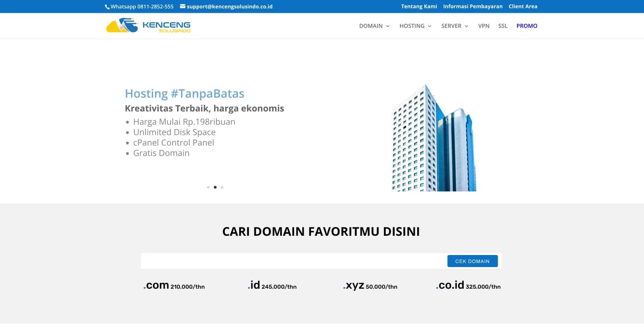Go to Informasi Pembayaran
Screen dimensions: 644x330
(473, 6)
